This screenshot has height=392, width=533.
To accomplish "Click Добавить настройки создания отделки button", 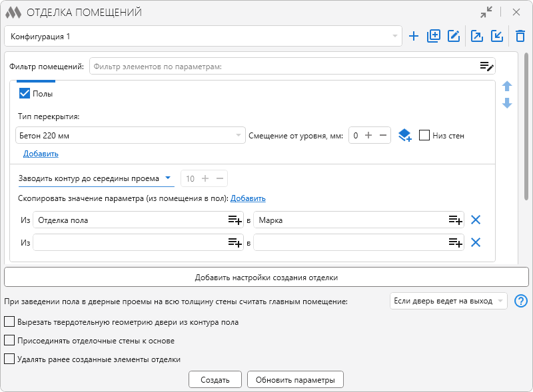I will [x=266, y=277].
